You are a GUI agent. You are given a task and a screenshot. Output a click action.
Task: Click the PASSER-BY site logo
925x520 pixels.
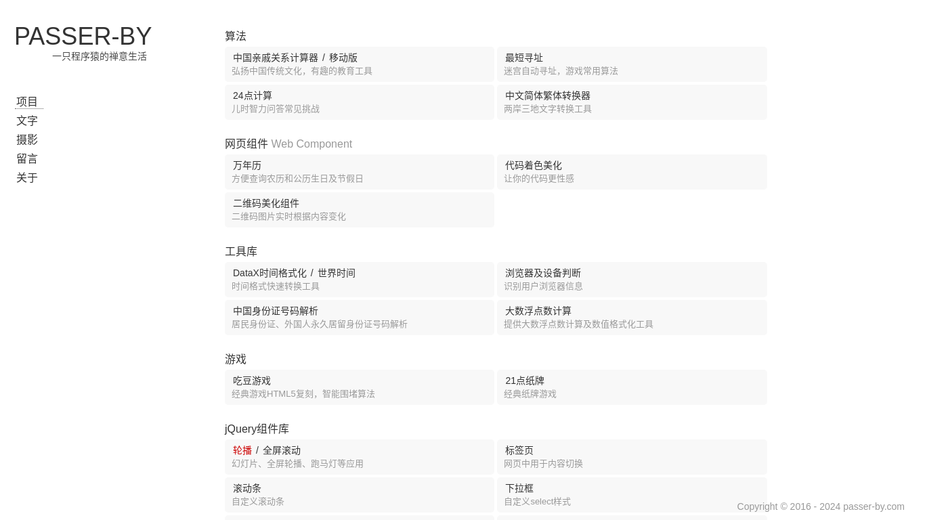tap(83, 37)
